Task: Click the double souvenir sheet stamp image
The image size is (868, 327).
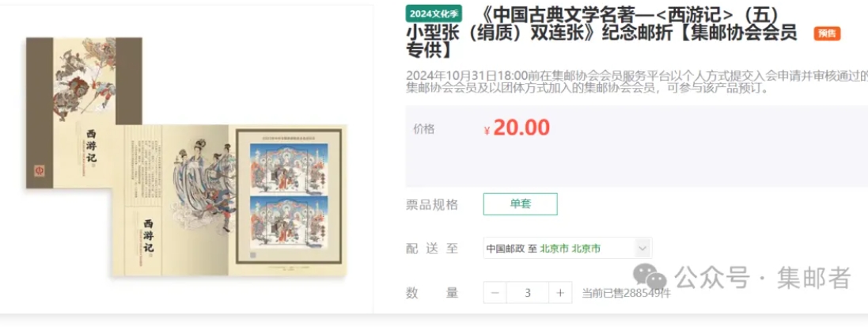Action: point(288,196)
